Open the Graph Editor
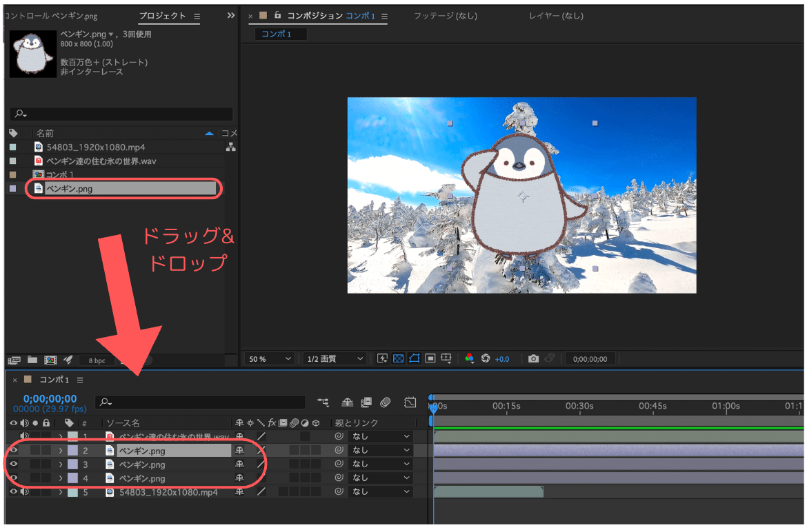The width and height of the screenshot is (807, 532). pos(410,402)
